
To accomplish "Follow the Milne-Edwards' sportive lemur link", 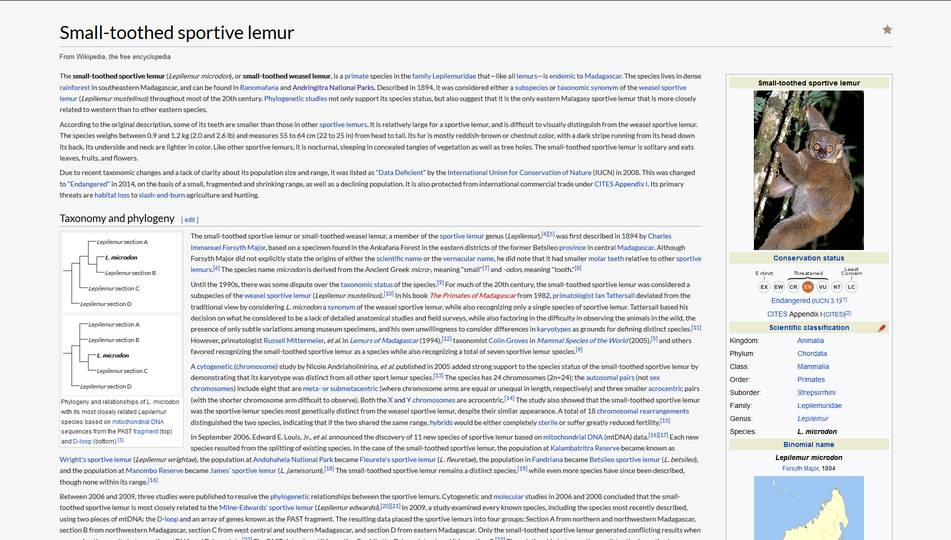I will [266, 507].
